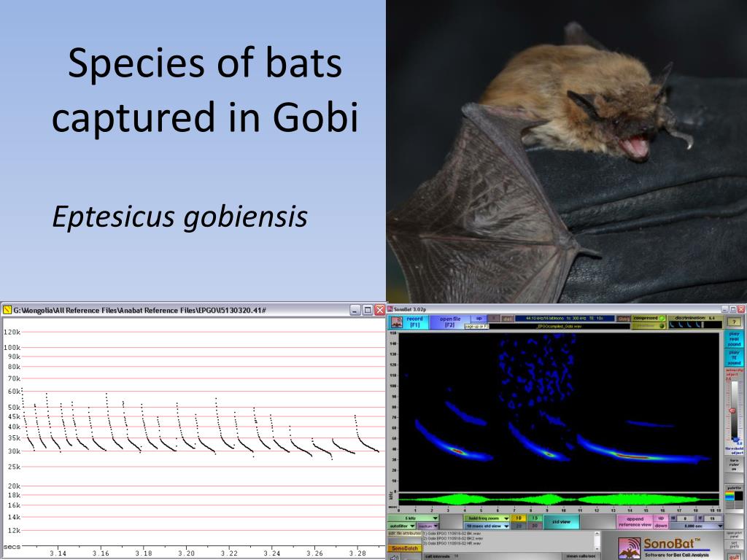747x560 pixels.
Task: Click the SonoBat logo bat image
Action: coord(629,548)
